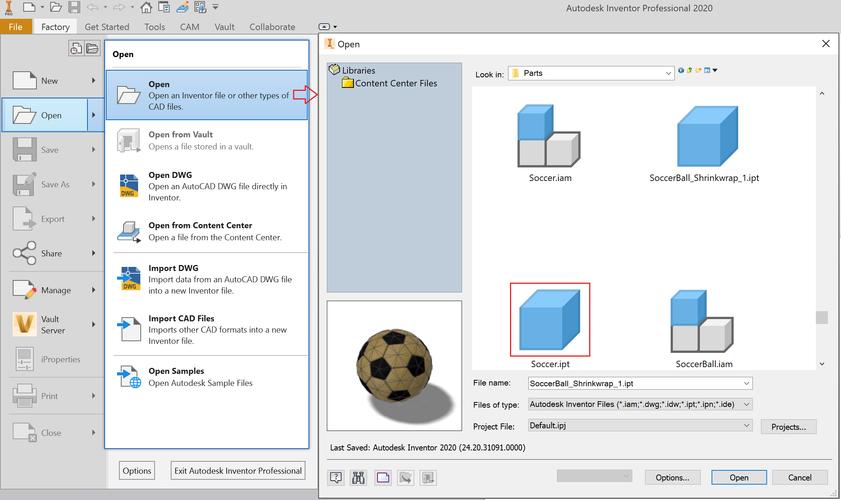Viewport: 841px width, 500px height.
Task: Click the Find files binoculars icon
Action: [359, 478]
